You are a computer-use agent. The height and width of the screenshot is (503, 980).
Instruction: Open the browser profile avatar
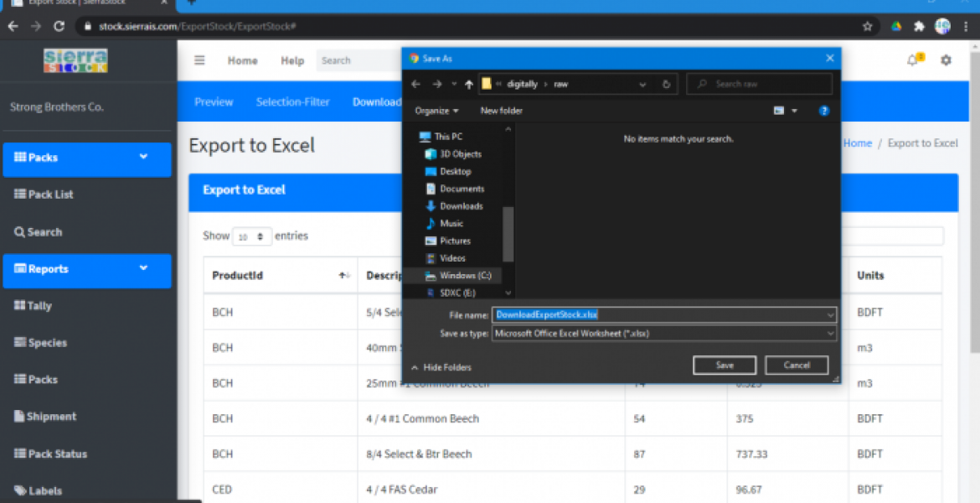[x=942, y=26]
